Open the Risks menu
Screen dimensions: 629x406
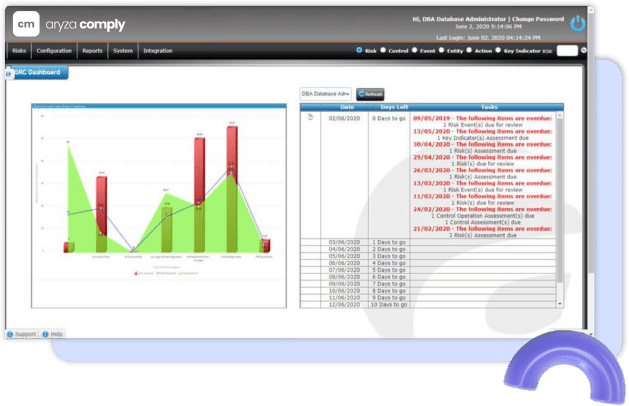coord(19,51)
